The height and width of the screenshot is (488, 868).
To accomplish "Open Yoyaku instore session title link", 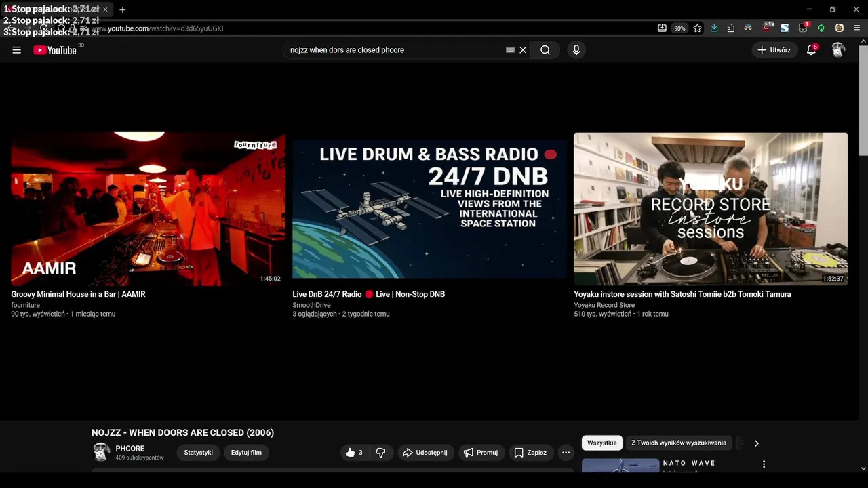I will 682,294.
